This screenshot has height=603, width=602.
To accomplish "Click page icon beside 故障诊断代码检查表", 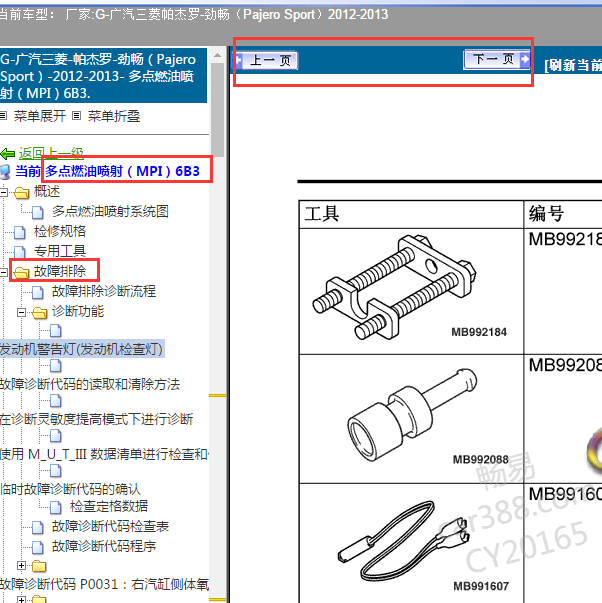I will click(38, 527).
